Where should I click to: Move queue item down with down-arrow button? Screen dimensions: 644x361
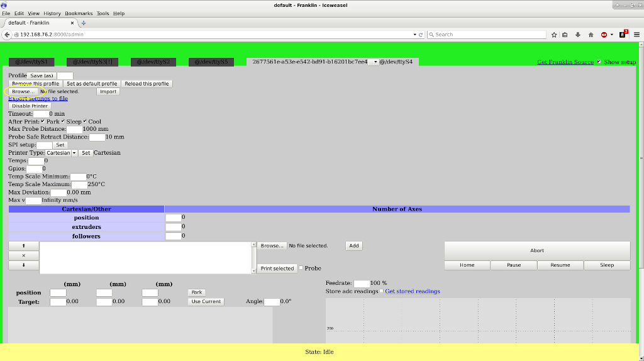tap(23, 265)
